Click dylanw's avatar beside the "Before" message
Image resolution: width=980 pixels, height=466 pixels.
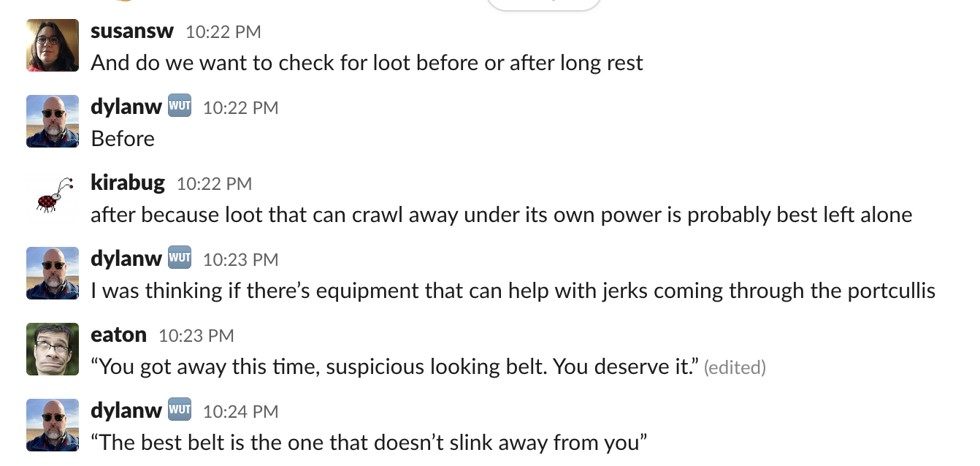pyautogui.click(x=53, y=121)
